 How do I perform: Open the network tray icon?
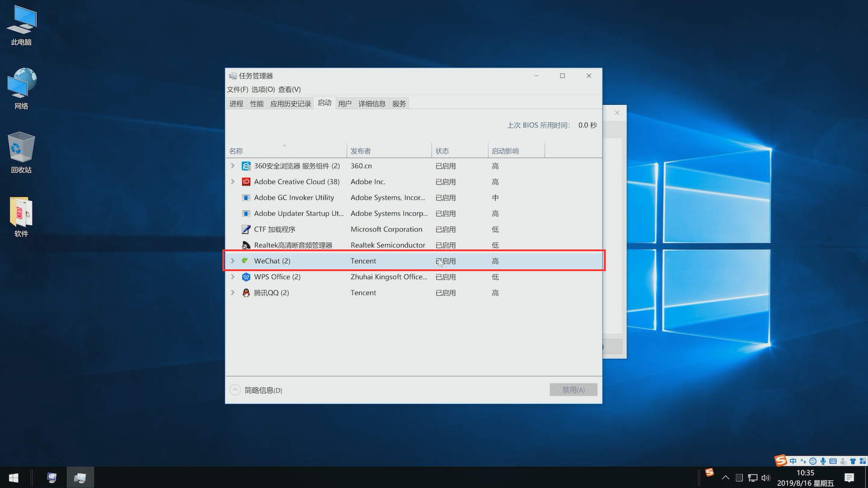pos(753,478)
